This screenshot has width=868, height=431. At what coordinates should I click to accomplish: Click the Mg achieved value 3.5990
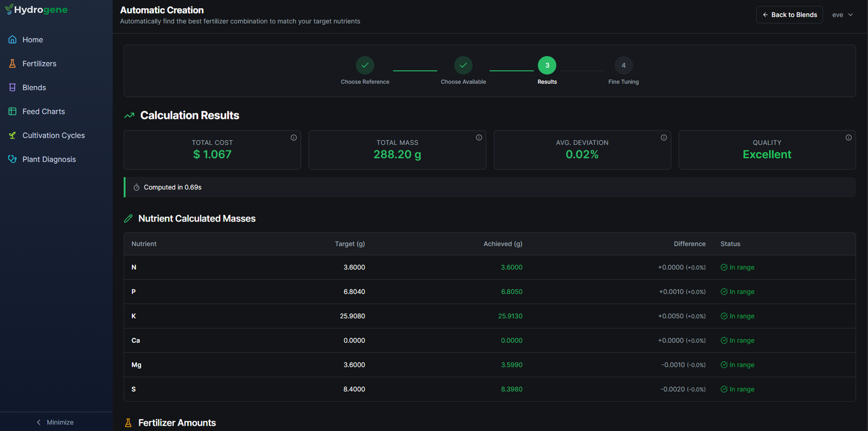coord(512,365)
